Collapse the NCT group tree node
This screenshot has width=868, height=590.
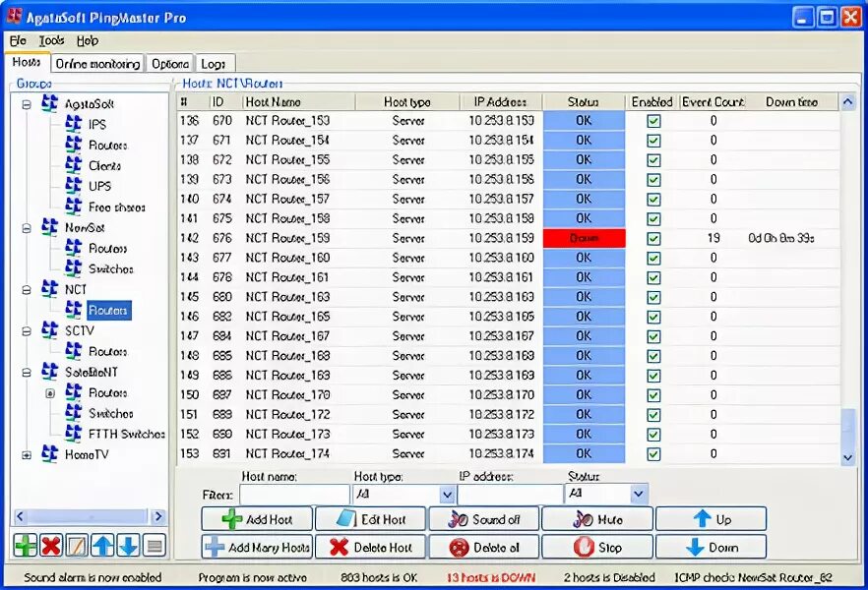[26, 290]
